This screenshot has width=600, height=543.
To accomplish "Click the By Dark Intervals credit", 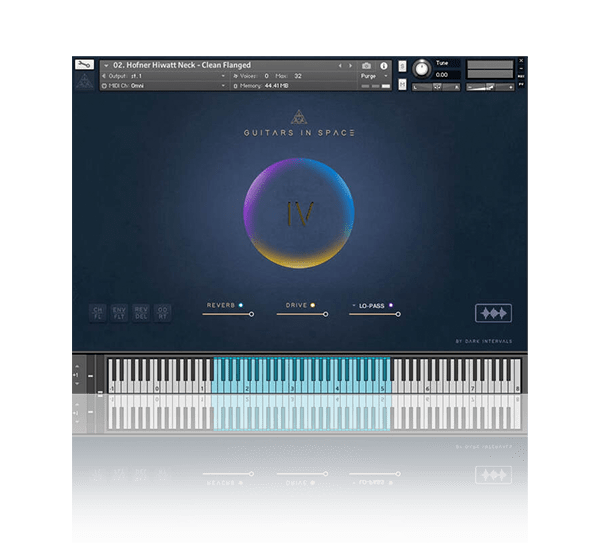I will (484, 341).
